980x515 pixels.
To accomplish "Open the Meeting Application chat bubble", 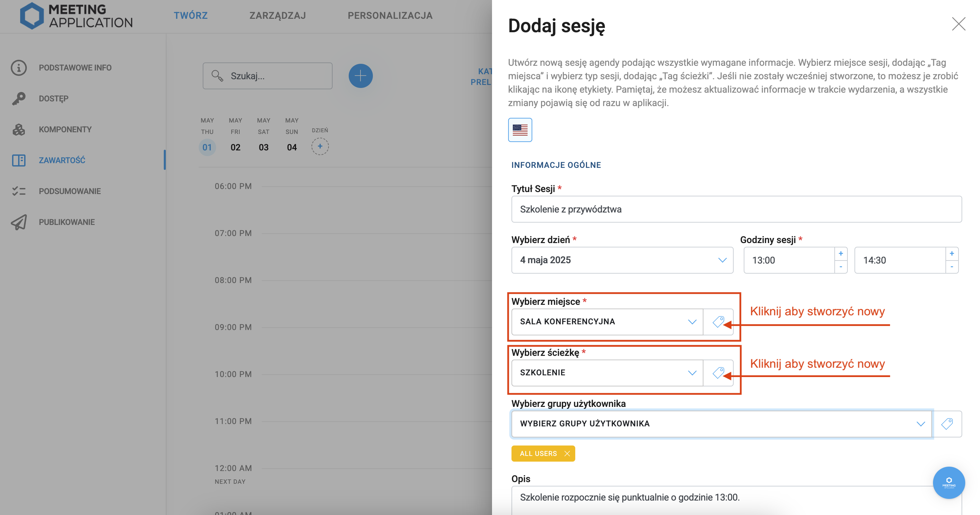I will (948, 483).
